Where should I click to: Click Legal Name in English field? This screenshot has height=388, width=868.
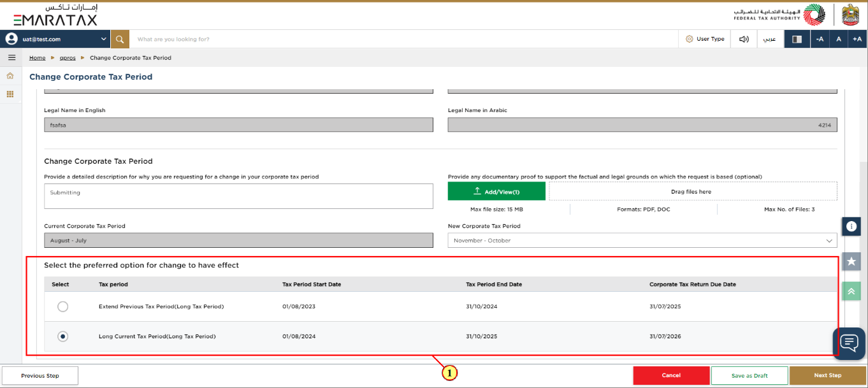238,126
